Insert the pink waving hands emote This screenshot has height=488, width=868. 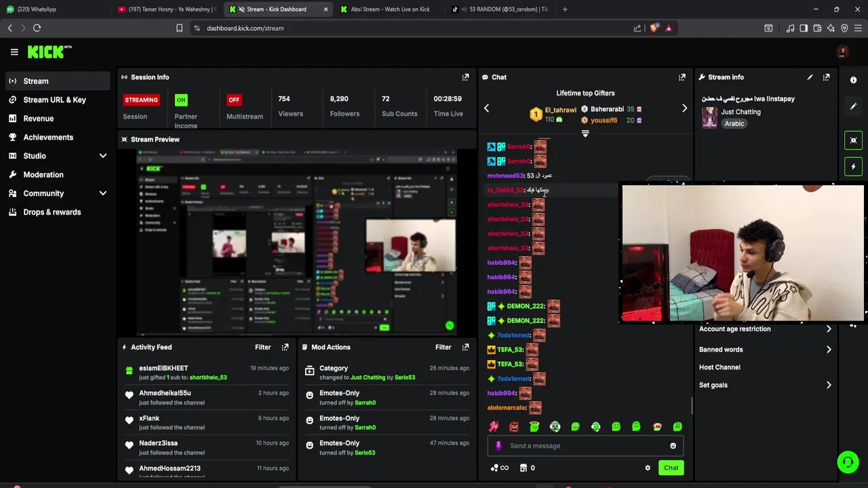494,426
